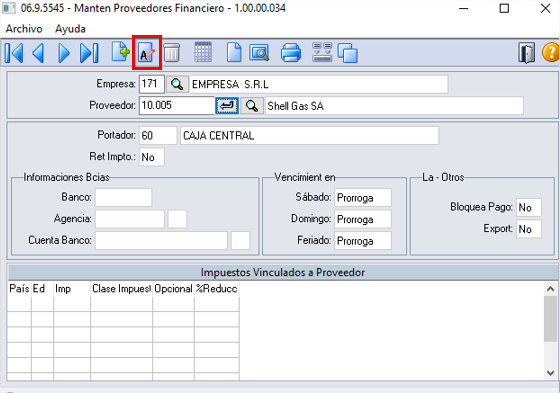Open the search view magnifier screen icon
This screenshot has width=560, height=393.
(259, 53)
